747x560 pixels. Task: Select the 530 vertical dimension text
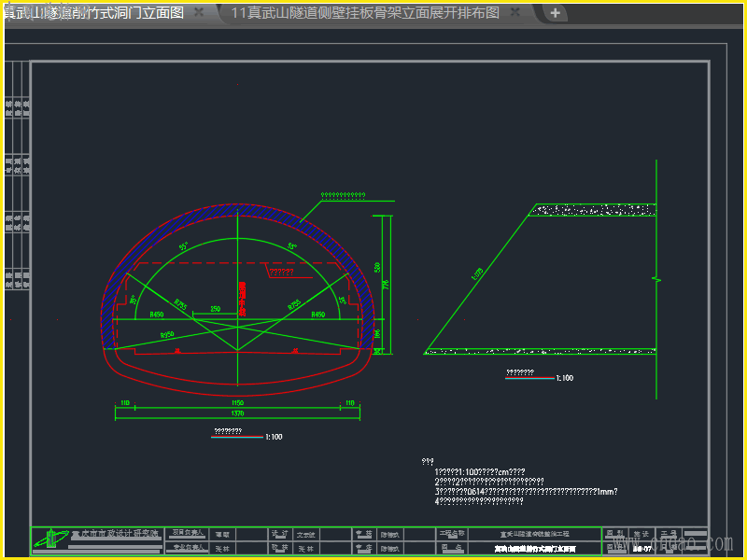click(377, 268)
